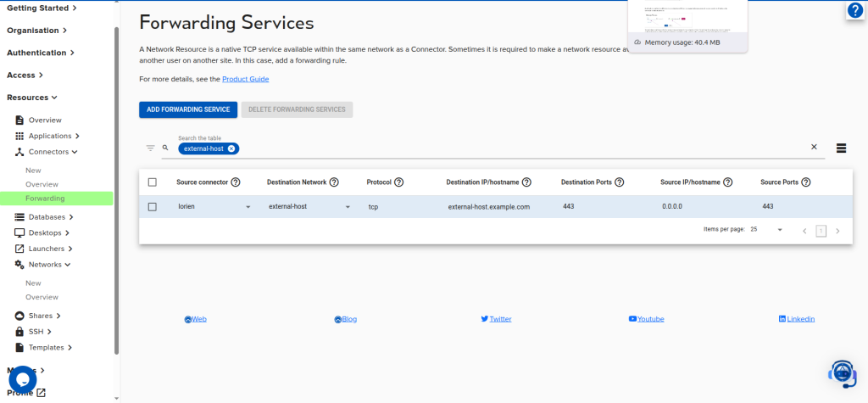This screenshot has height=403, width=868.
Task: Open the lorien source connector dropdown
Action: coord(248,207)
